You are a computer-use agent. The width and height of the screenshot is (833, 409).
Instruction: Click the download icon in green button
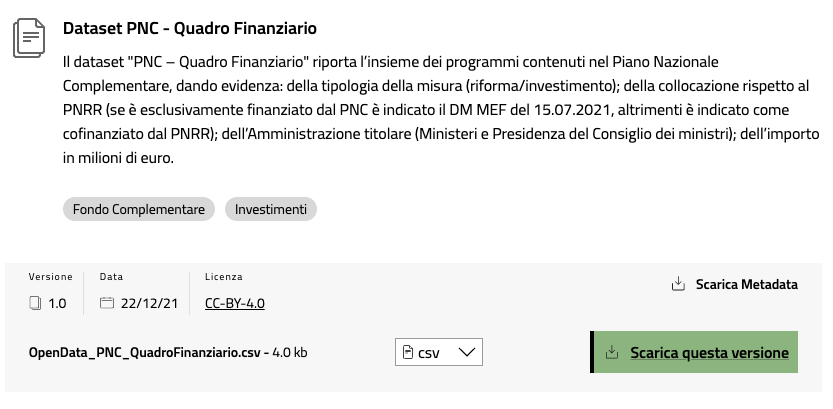tap(612, 352)
